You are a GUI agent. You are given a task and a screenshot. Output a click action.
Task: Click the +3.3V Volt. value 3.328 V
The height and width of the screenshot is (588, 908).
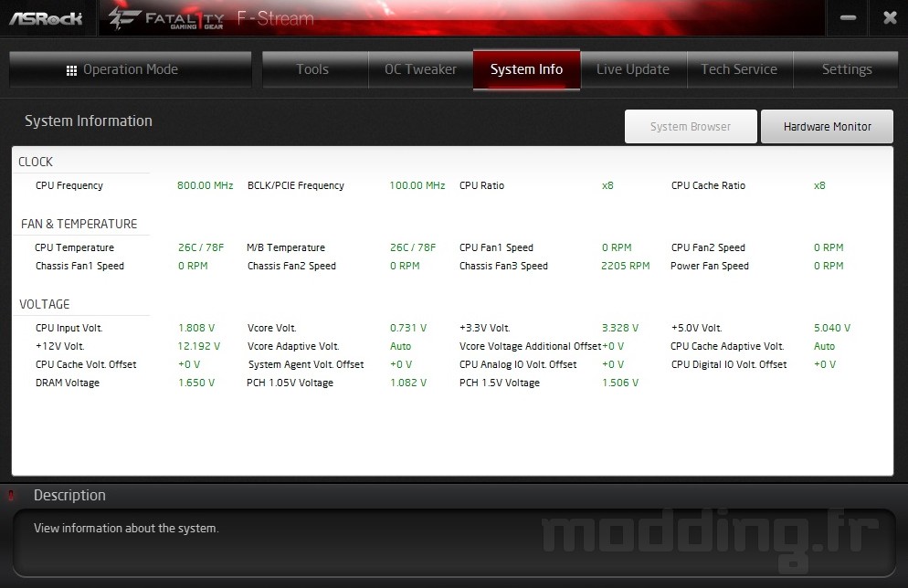tap(620, 328)
